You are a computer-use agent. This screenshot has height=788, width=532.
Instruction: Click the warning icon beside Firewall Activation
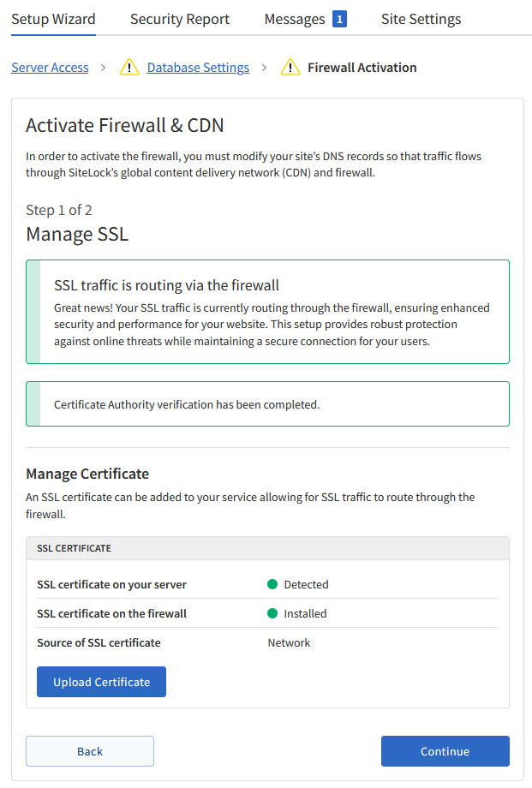coord(291,68)
